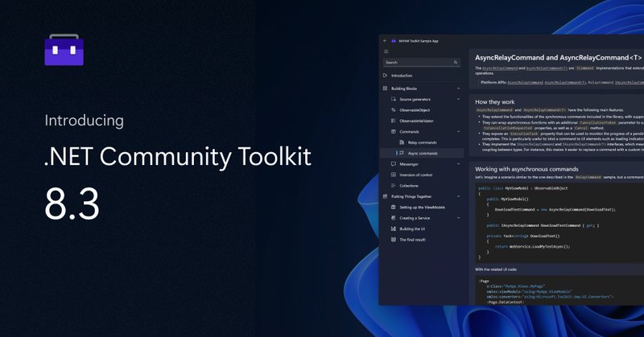The width and height of the screenshot is (644, 337).
Task: Click code line 'private Task<string> DownloadText()'
Action: pos(522,236)
